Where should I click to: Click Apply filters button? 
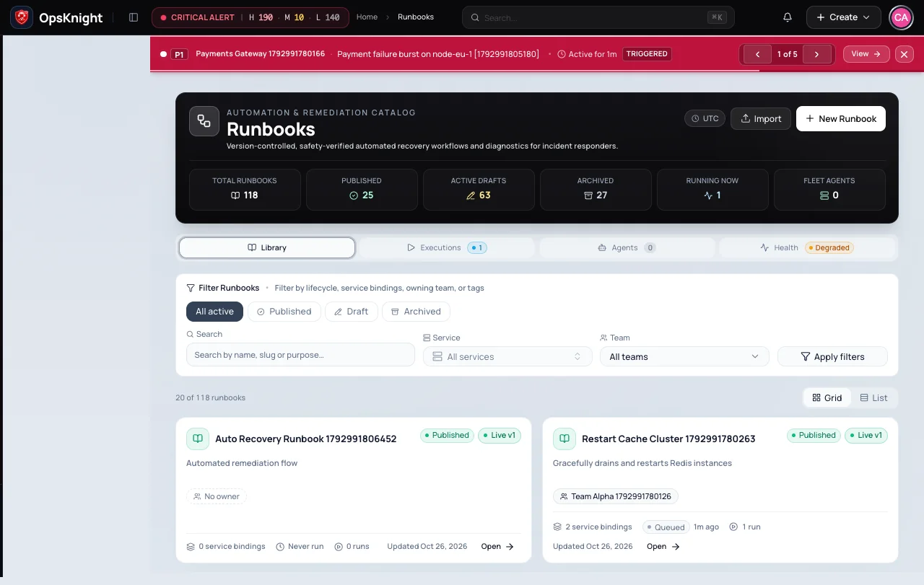pyautogui.click(x=832, y=356)
